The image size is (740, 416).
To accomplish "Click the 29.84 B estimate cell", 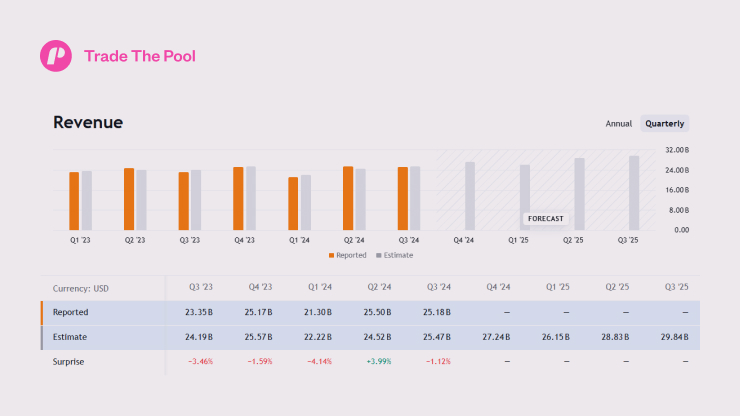I will (676, 337).
